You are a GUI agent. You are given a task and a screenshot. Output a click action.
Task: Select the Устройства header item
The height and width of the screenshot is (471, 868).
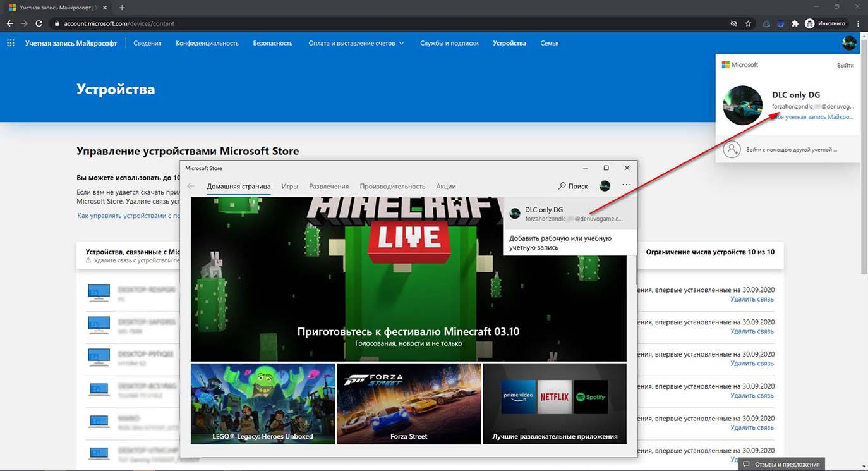tap(509, 43)
